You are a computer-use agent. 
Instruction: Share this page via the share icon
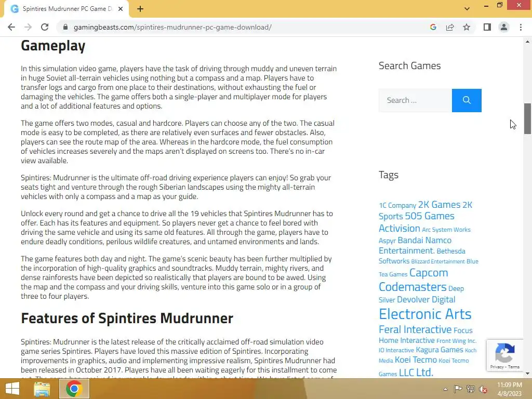450,27
